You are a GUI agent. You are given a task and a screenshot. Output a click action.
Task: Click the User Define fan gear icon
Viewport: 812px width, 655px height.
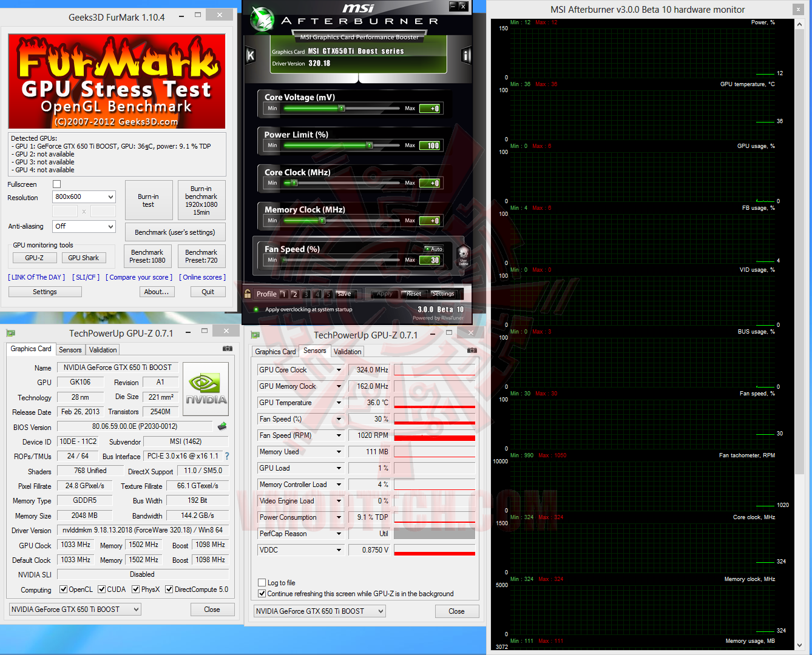pyautogui.click(x=463, y=255)
